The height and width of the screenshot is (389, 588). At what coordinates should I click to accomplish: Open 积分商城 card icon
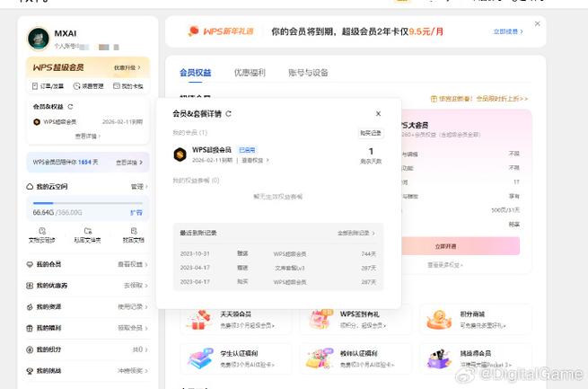439,319
